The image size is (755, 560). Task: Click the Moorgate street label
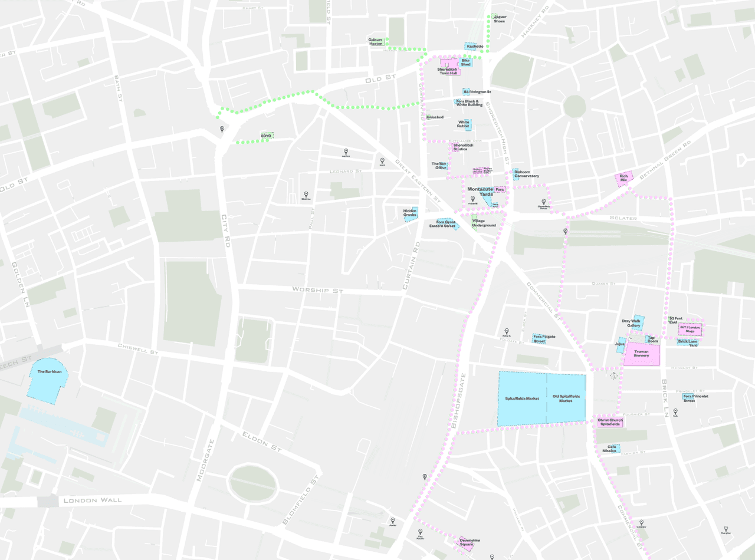click(206, 460)
